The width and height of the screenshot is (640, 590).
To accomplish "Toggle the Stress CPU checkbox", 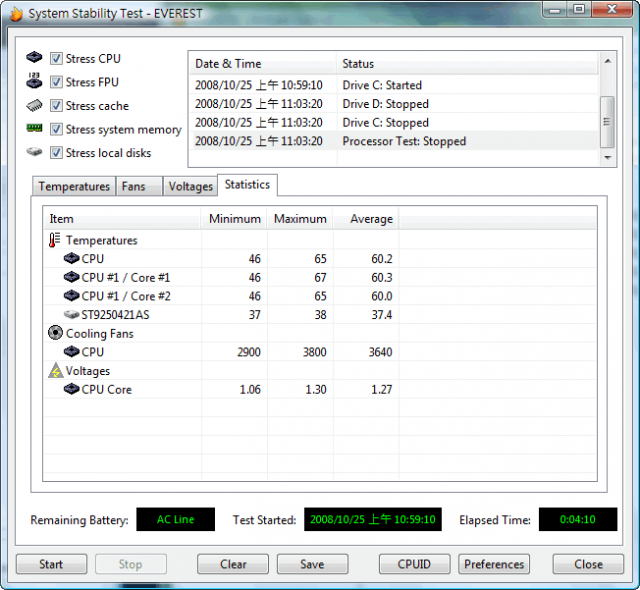I will [x=56, y=58].
